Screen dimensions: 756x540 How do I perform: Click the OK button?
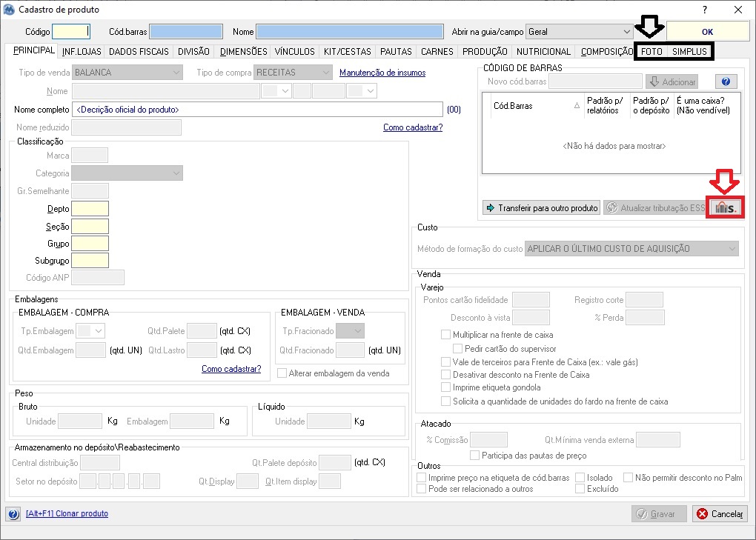(x=707, y=32)
